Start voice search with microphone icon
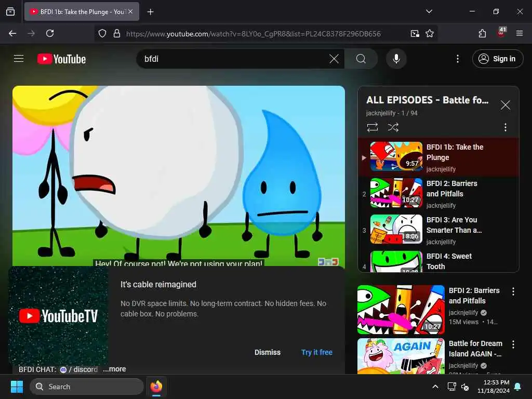Screen dimensions: 532x399 (x=396, y=59)
